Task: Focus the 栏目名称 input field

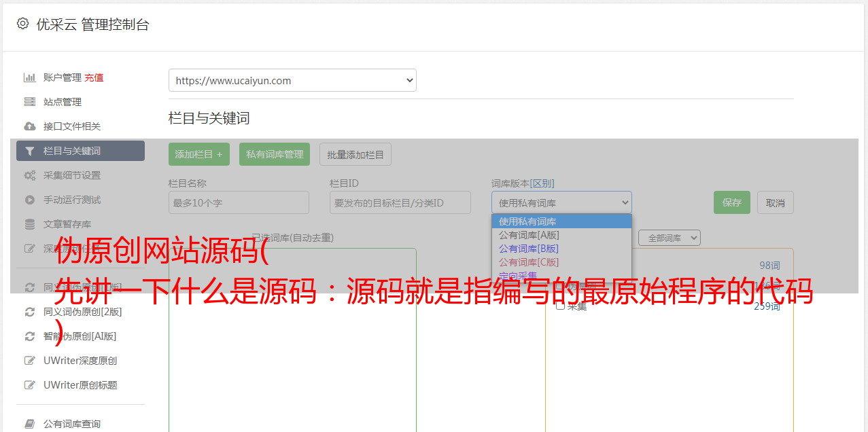Action: 239,202
